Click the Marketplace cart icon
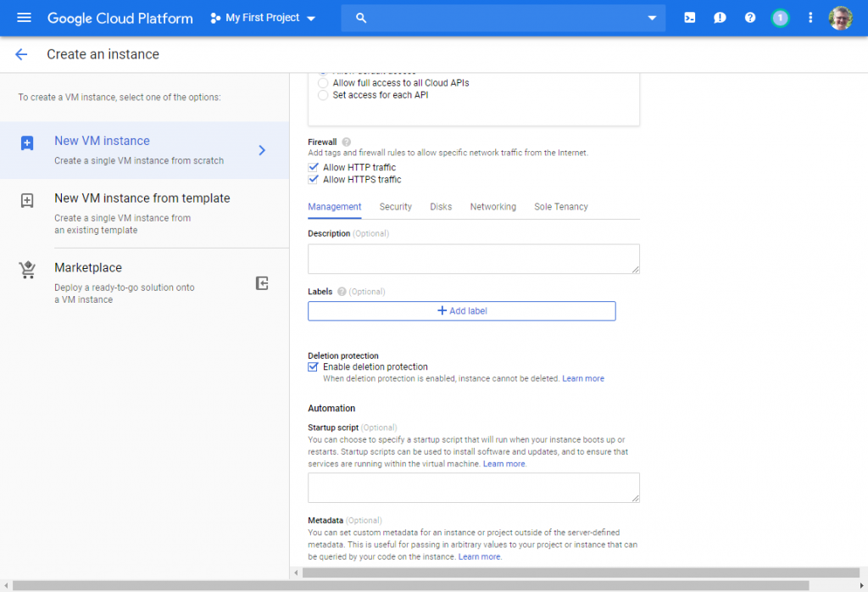Viewport: 868px width, 592px height. [x=27, y=270]
